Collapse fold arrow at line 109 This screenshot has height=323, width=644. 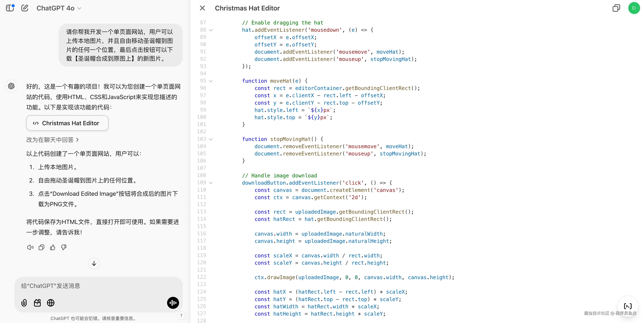pyautogui.click(x=211, y=183)
